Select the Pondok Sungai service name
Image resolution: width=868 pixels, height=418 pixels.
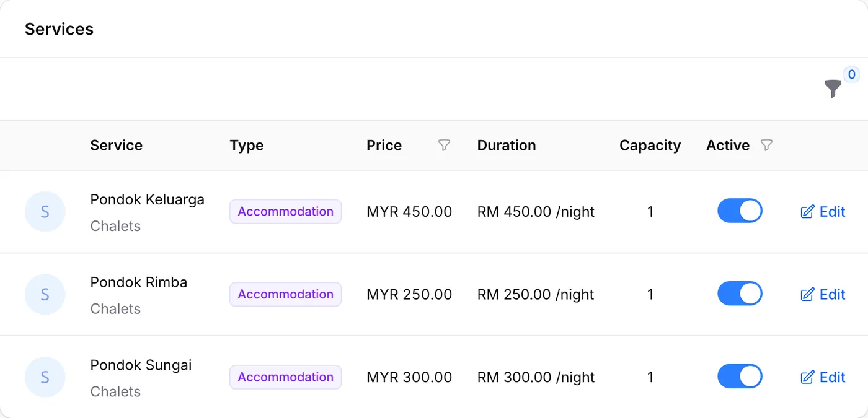[x=141, y=365]
